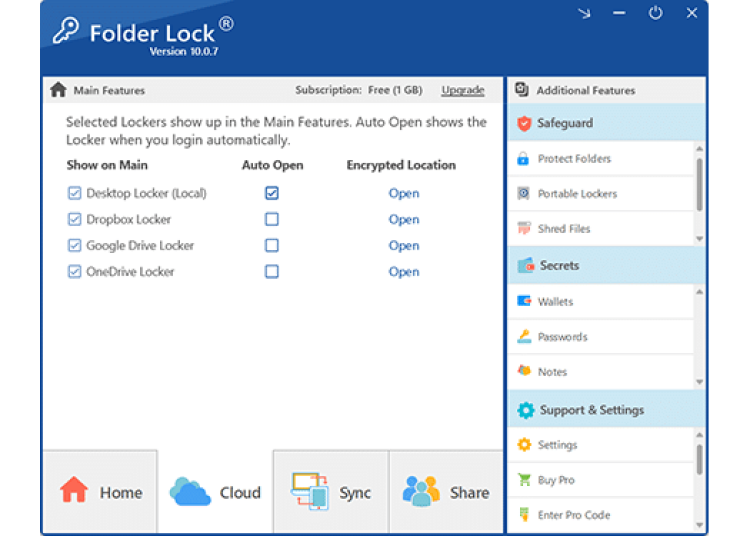Switch to the Home tab

point(100,492)
